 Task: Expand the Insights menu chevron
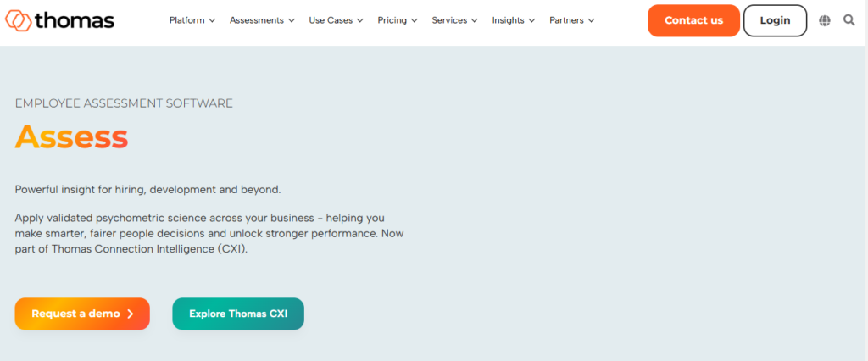531,20
